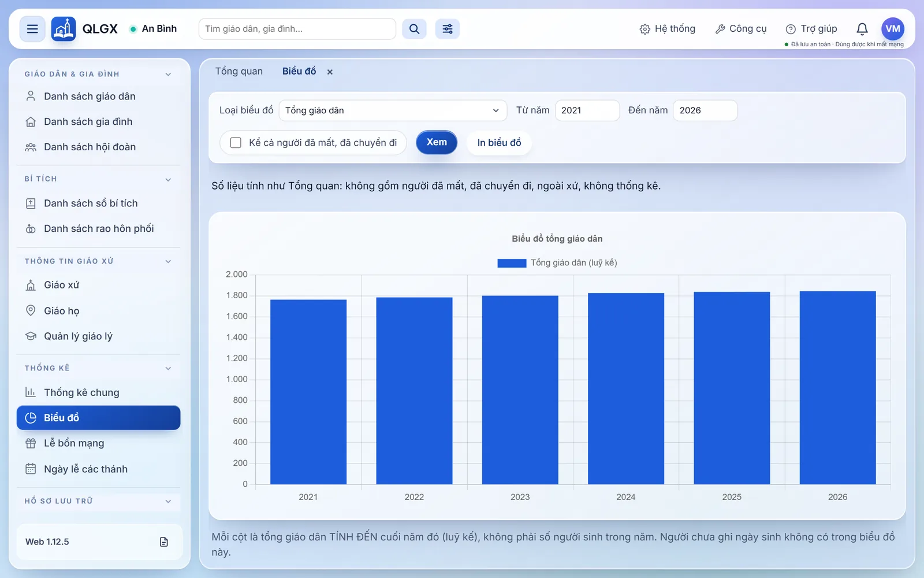Open Giáo xứ page

(99, 285)
